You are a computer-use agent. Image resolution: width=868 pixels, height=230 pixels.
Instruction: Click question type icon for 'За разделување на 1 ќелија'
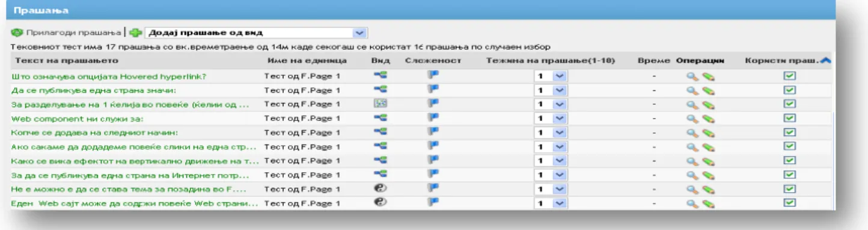click(x=380, y=103)
